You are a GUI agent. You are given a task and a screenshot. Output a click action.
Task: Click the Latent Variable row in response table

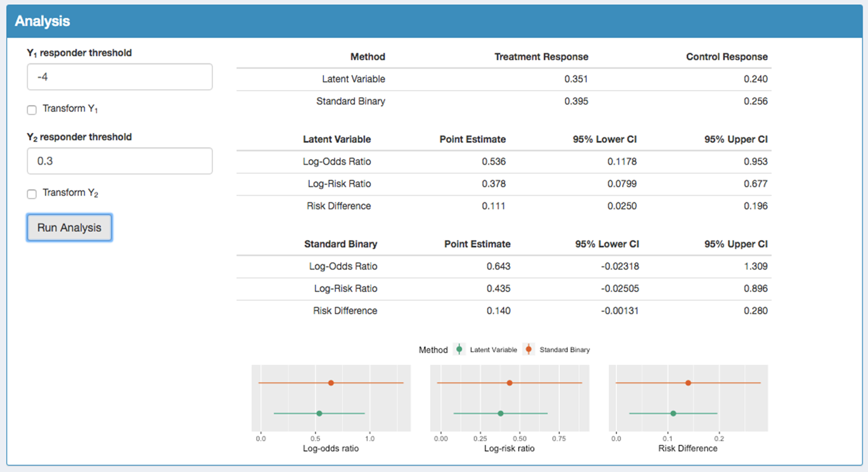click(x=504, y=79)
